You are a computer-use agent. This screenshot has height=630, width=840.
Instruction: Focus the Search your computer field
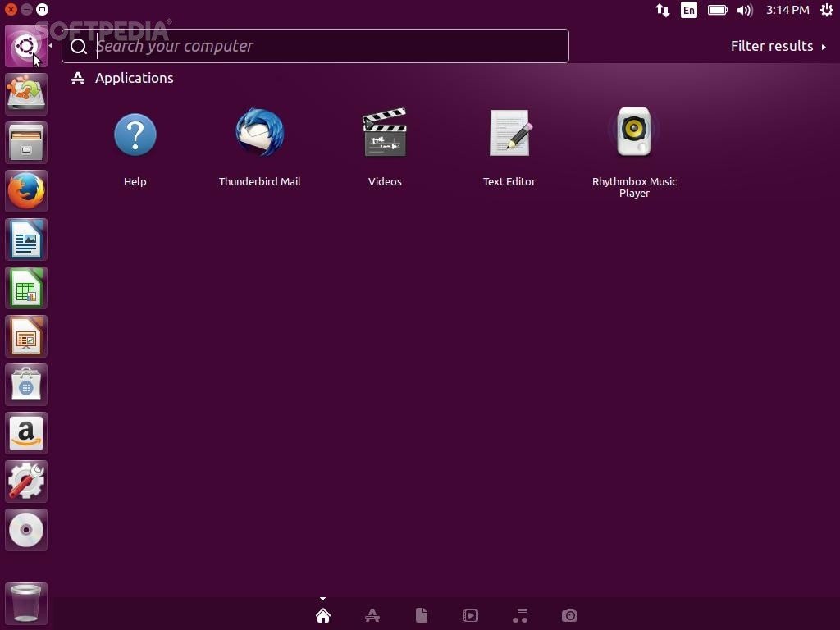(x=328, y=46)
